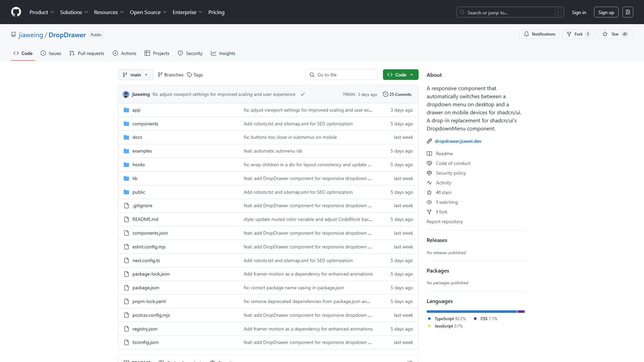Viewport: 644px width, 362px height.
Task: Switch to the Pull requests tab
Action: tap(87, 53)
